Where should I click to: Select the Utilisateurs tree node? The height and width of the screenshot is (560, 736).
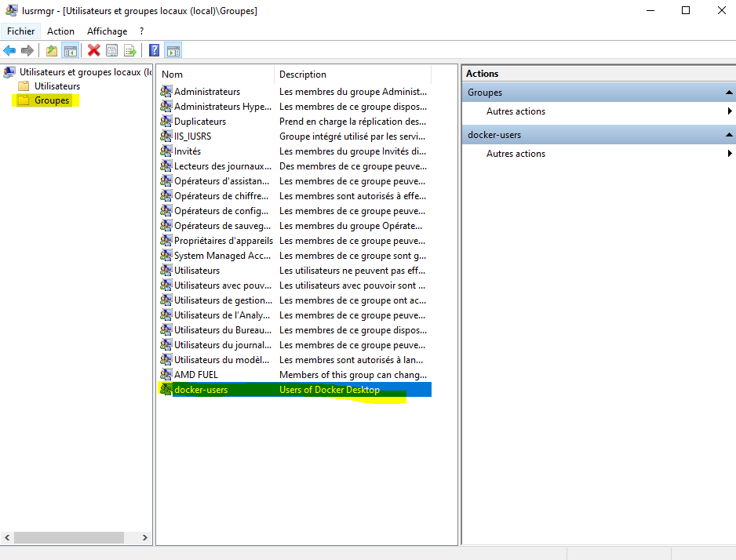coord(57,85)
